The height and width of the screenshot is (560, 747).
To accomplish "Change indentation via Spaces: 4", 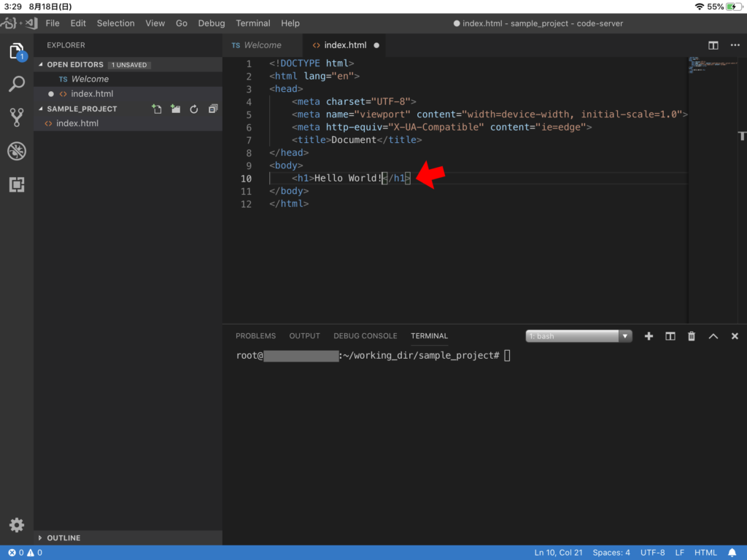I will pos(611,553).
